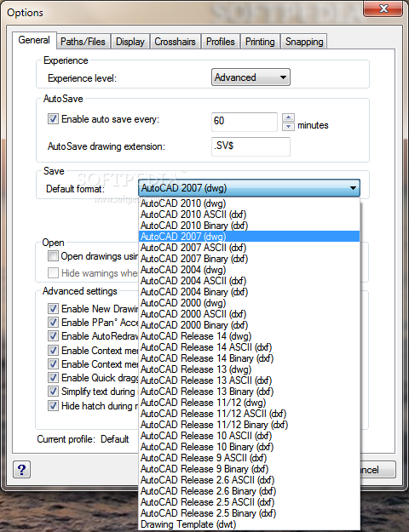
Task: Pick AutoCAD 2004 ASCII (dxf)
Action: (250, 281)
